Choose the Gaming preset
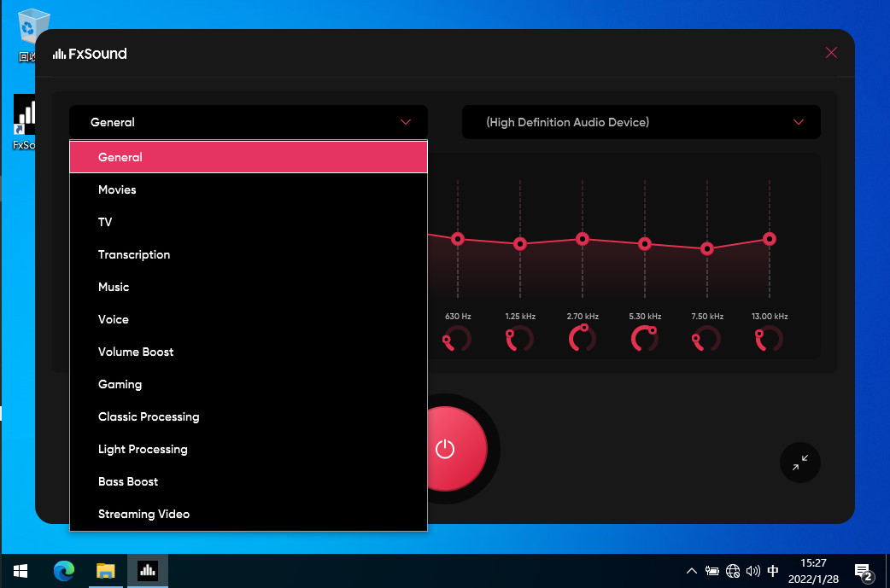890x588 pixels. (248, 384)
